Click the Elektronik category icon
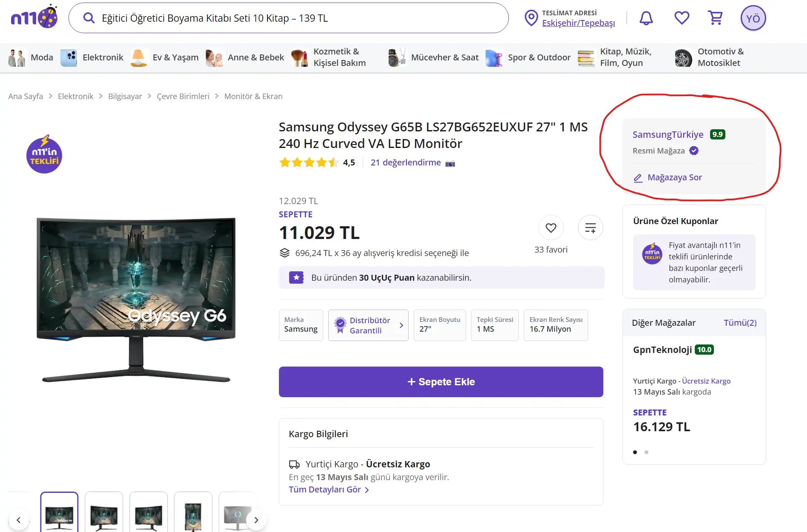 coord(69,57)
